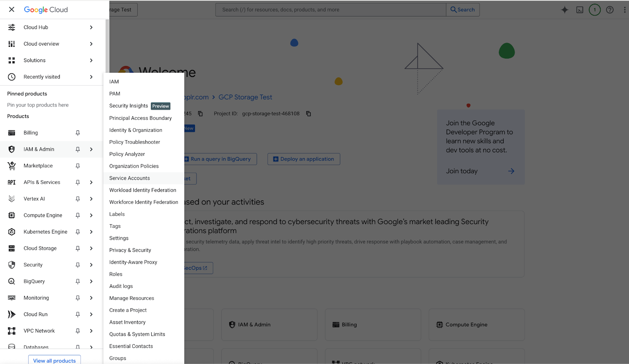
Task: Expand the Cloud Hub submenu arrow
Action: pyautogui.click(x=91, y=27)
